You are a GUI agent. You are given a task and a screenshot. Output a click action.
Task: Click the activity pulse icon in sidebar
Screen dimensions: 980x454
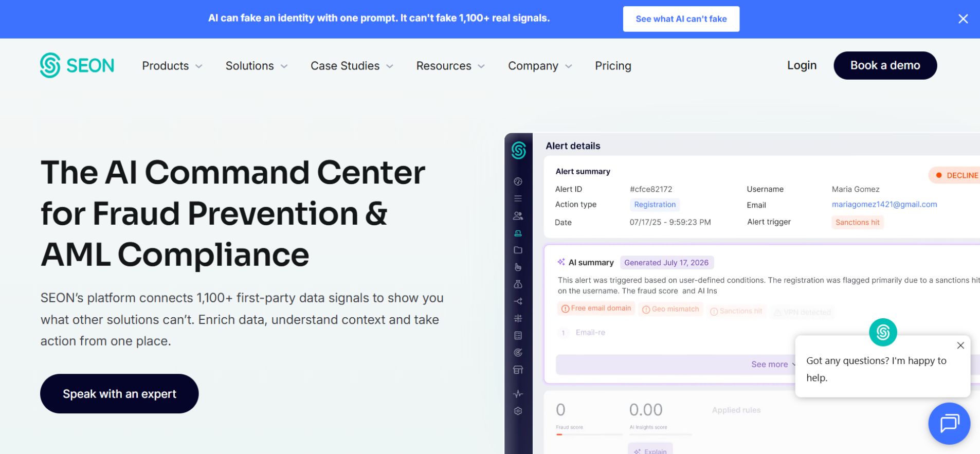click(x=518, y=394)
